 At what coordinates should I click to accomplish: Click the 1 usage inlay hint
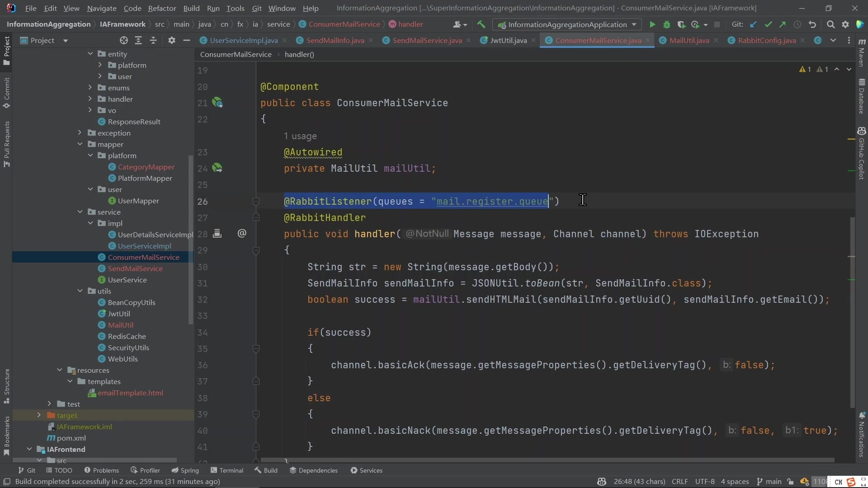[x=300, y=136]
